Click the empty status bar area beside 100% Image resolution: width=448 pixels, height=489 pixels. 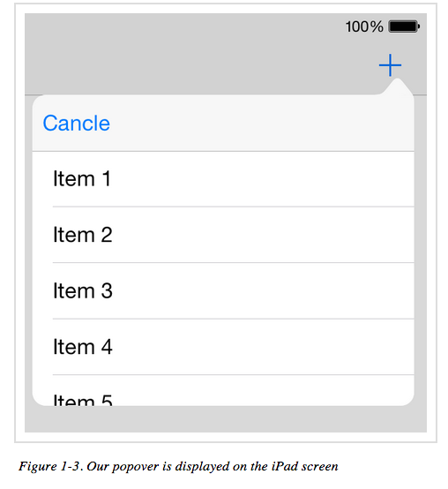coord(183,26)
